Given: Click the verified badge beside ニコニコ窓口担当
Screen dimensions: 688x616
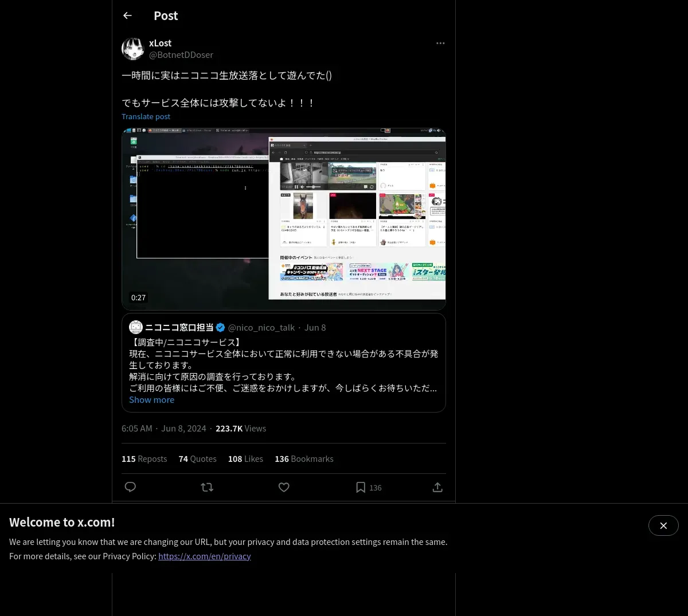Looking at the screenshot, I should click(220, 327).
